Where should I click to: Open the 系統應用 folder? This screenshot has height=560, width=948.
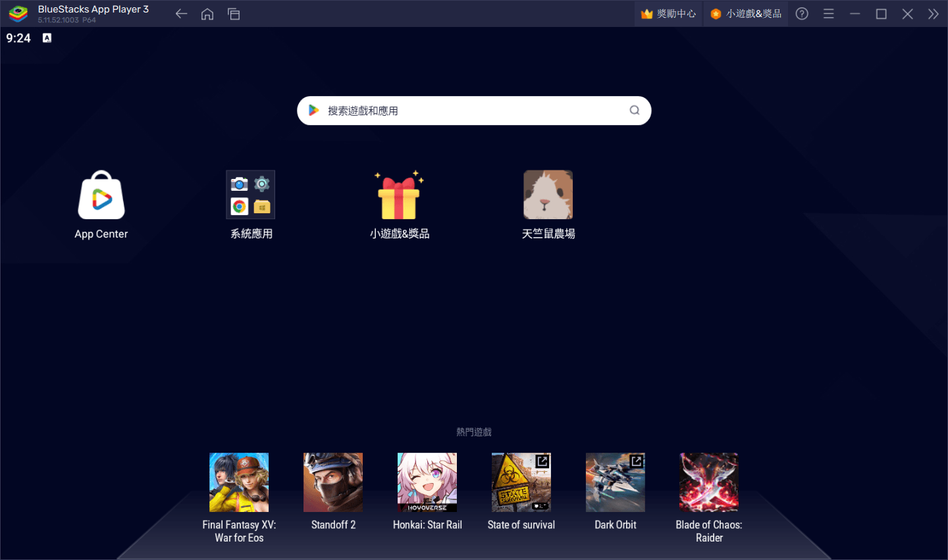(251, 195)
